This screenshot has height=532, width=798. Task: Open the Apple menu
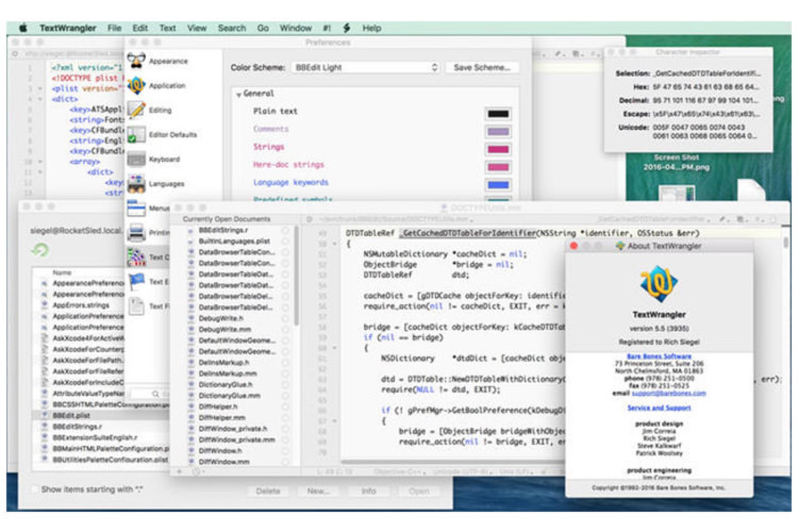point(23,28)
